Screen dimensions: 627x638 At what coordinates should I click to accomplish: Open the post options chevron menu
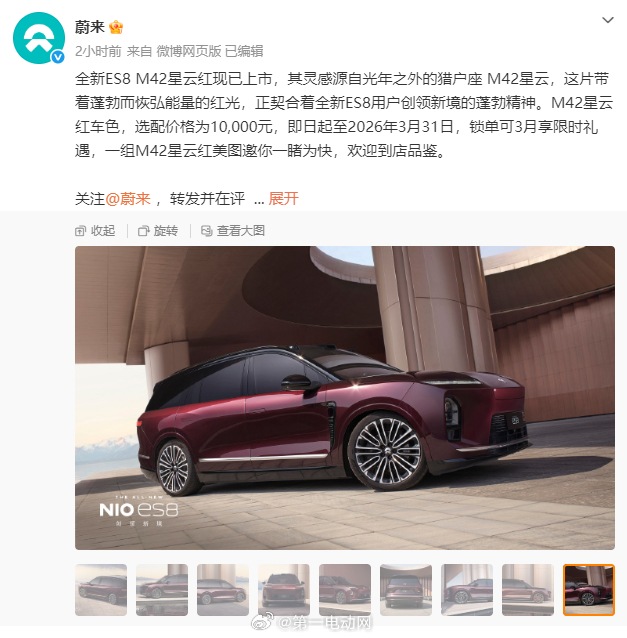tap(607, 20)
